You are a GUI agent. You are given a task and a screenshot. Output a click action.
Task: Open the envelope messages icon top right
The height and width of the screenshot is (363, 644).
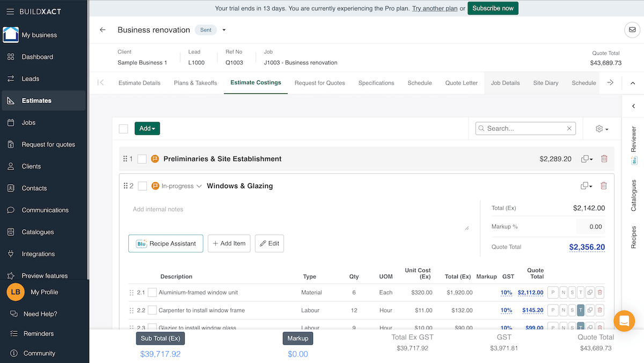click(632, 29)
